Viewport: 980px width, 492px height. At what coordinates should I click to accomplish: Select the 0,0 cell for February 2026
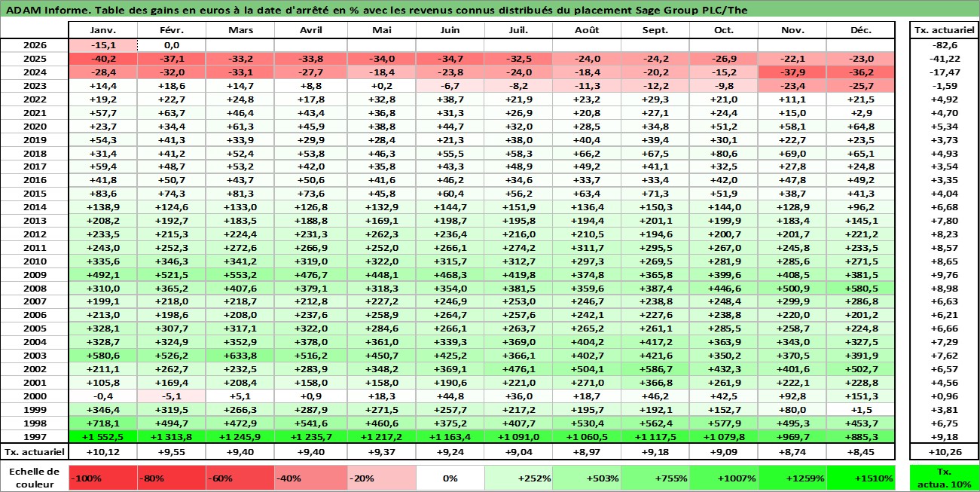click(171, 45)
